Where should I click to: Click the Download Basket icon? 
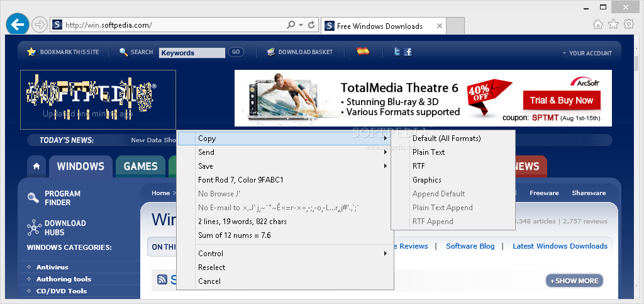click(270, 52)
